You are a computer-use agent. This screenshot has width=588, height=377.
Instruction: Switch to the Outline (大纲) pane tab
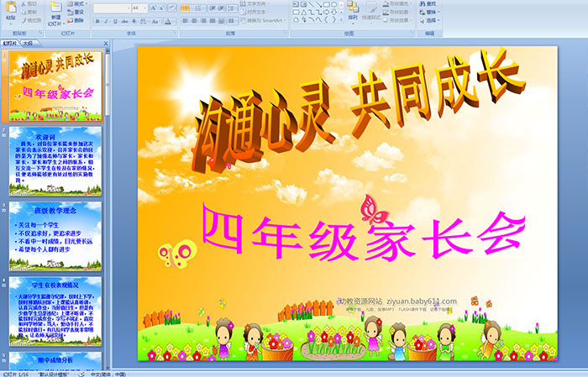pos(28,43)
